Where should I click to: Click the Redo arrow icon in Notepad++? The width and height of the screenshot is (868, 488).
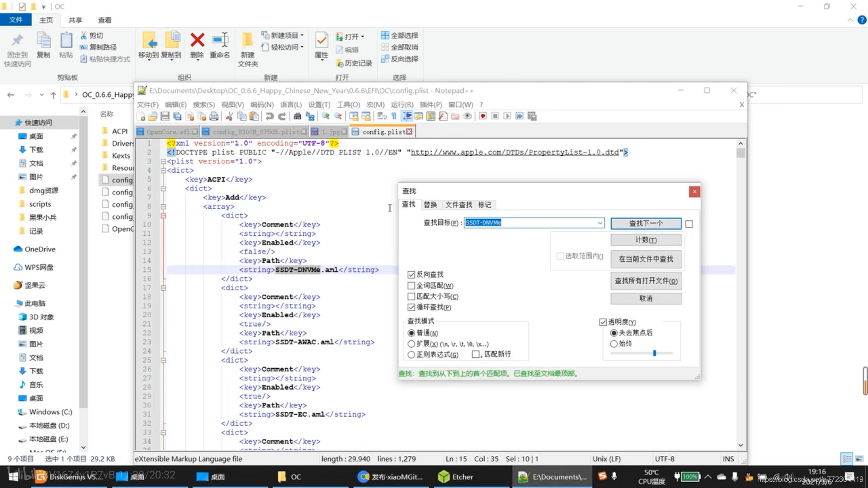(x=282, y=117)
